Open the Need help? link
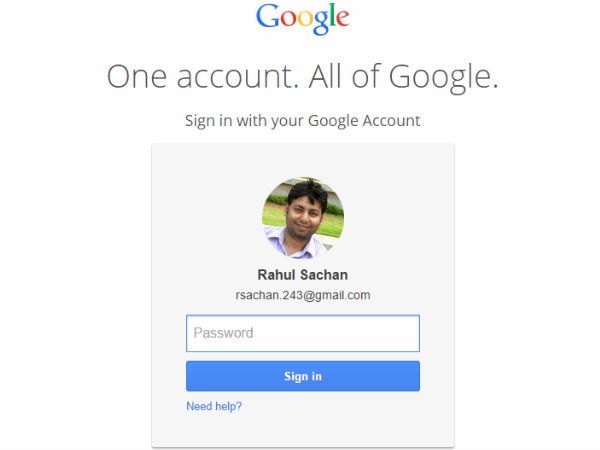 tap(214, 406)
